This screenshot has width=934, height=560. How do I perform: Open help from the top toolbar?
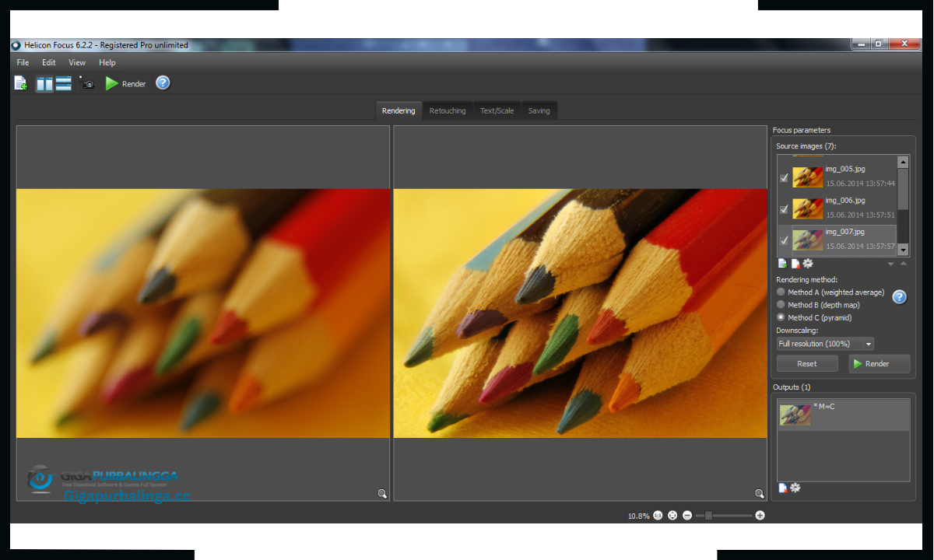coord(163,82)
